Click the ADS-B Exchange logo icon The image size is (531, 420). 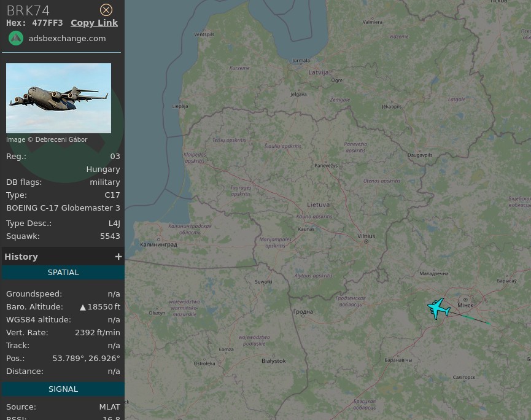coord(16,38)
